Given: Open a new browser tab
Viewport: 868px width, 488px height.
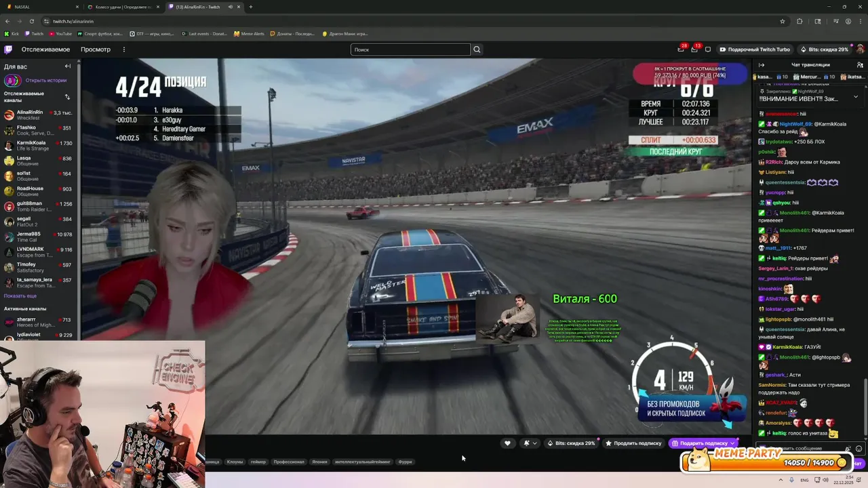Looking at the screenshot, I should (x=250, y=7).
